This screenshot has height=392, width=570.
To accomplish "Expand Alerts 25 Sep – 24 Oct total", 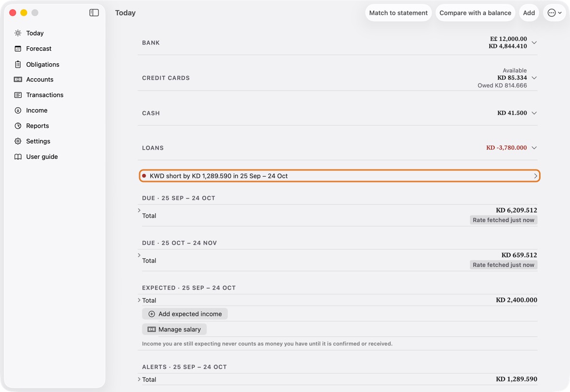I will 139,379.
